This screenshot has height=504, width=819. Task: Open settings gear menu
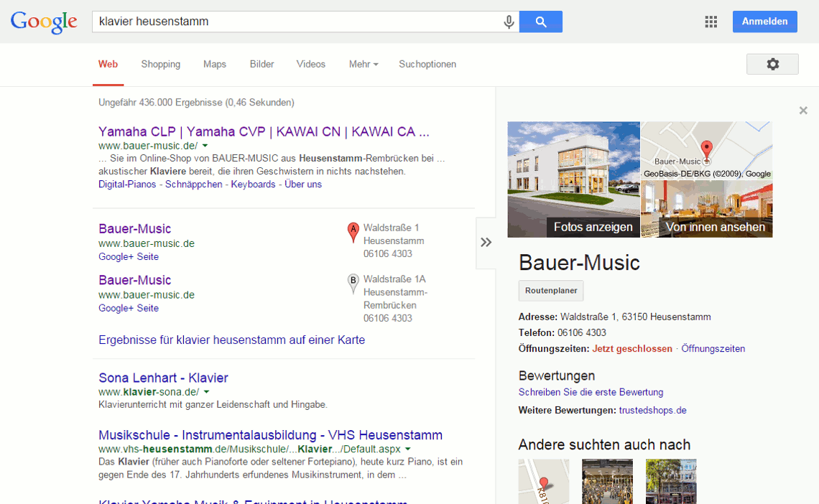(772, 64)
